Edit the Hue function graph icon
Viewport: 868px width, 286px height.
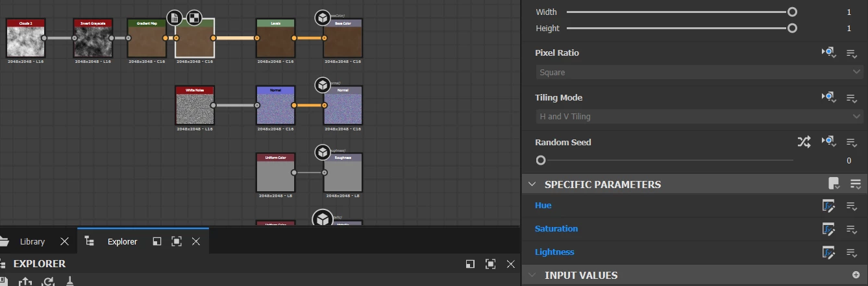click(x=828, y=206)
